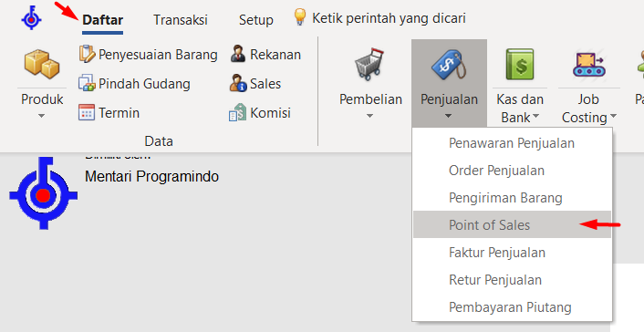644x332 pixels.
Task: Open the Sales person icon
Action: pyautogui.click(x=238, y=83)
